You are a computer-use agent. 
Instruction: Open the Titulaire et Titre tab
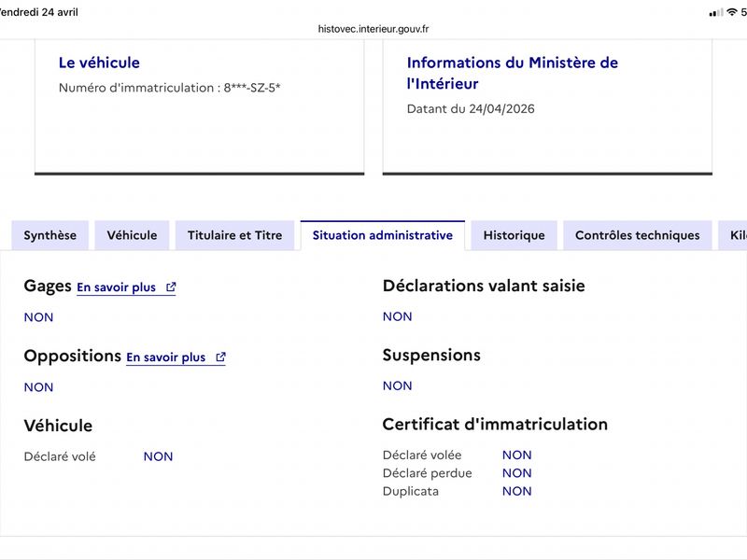(x=235, y=235)
